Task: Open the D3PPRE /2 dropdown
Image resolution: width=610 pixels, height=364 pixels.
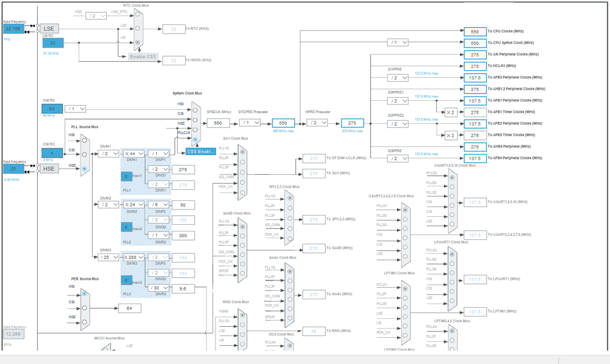Action: point(398,158)
